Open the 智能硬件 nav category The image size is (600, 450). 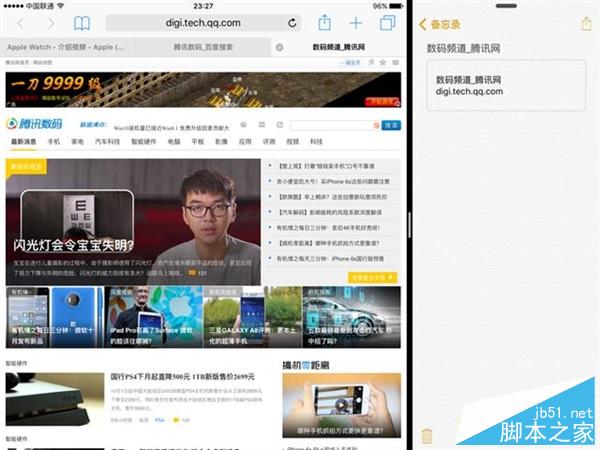(144, 142)
